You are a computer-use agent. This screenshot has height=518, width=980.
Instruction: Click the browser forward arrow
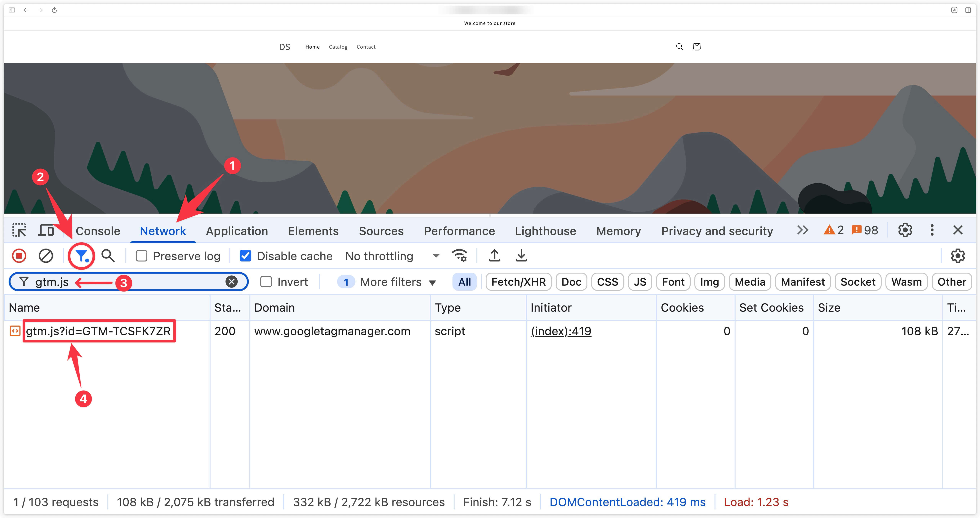coord(40,10)
